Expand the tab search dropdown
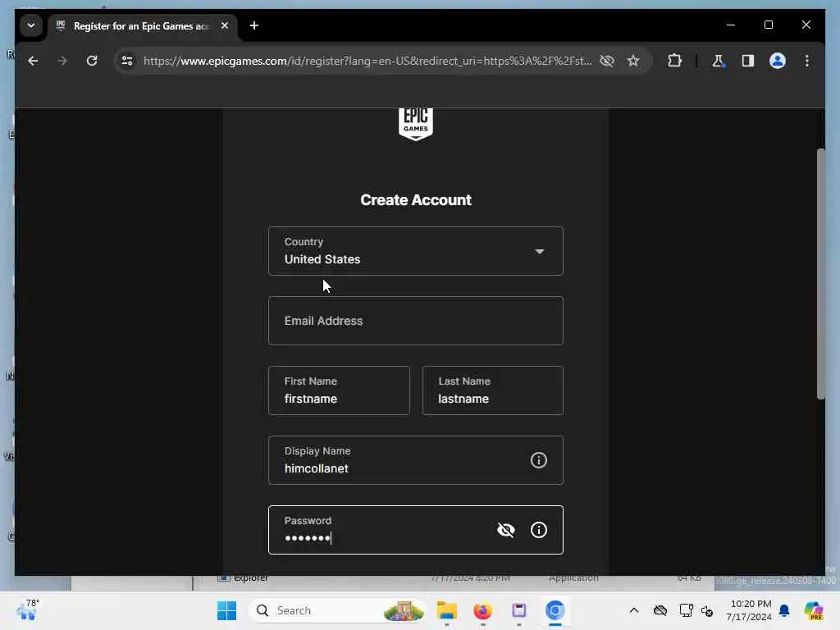 pos(31,25)
